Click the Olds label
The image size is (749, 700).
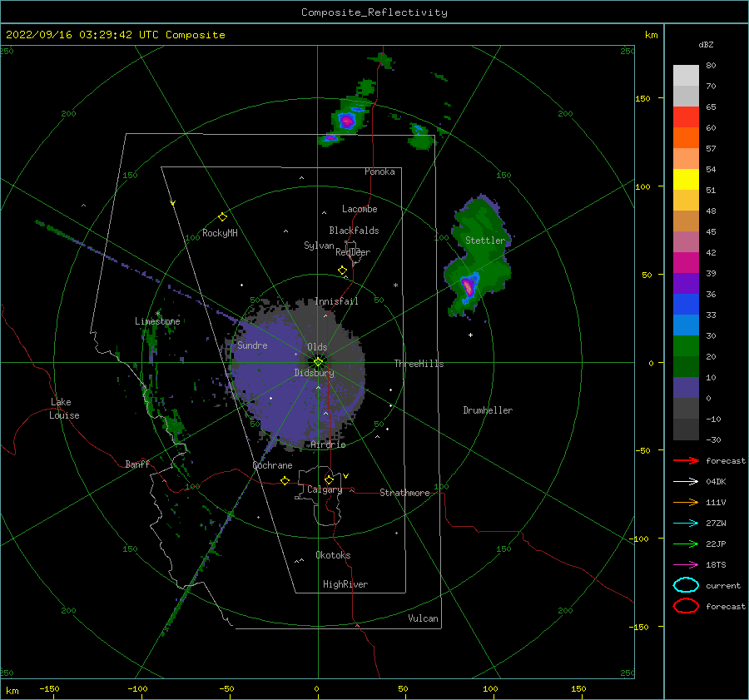click(x=317, y=347)
